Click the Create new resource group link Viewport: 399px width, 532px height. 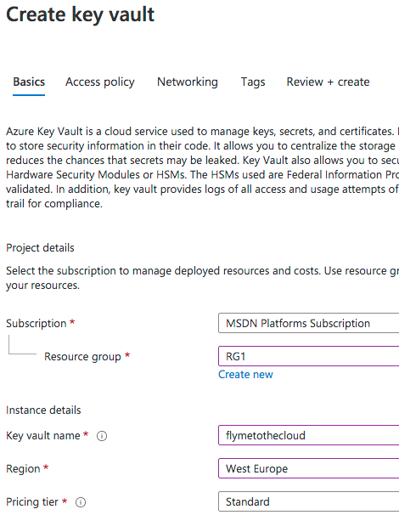(245, 374)
